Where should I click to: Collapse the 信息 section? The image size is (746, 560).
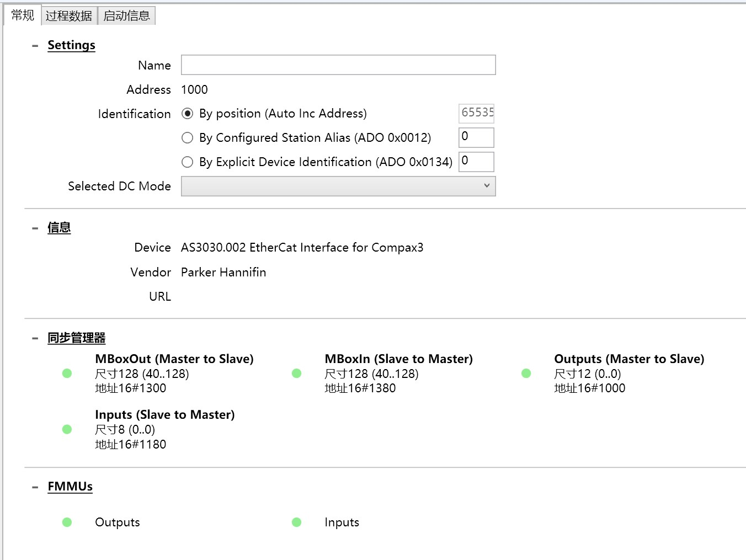pyautogui.click(x=35, y=228)
